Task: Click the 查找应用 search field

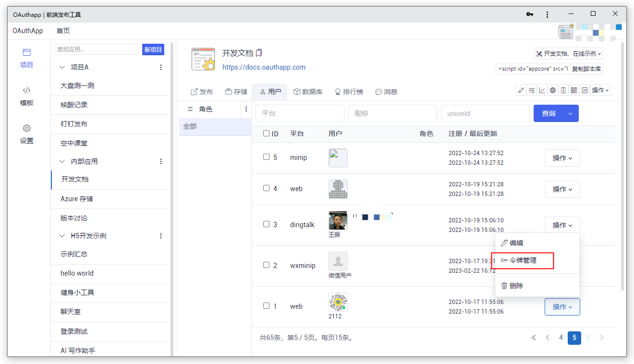Action: 97,49
